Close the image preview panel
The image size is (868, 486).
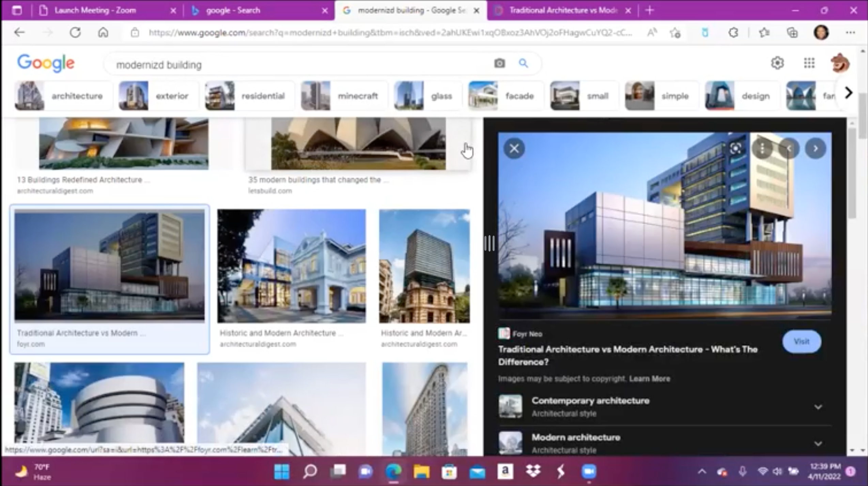coord(514,148)
